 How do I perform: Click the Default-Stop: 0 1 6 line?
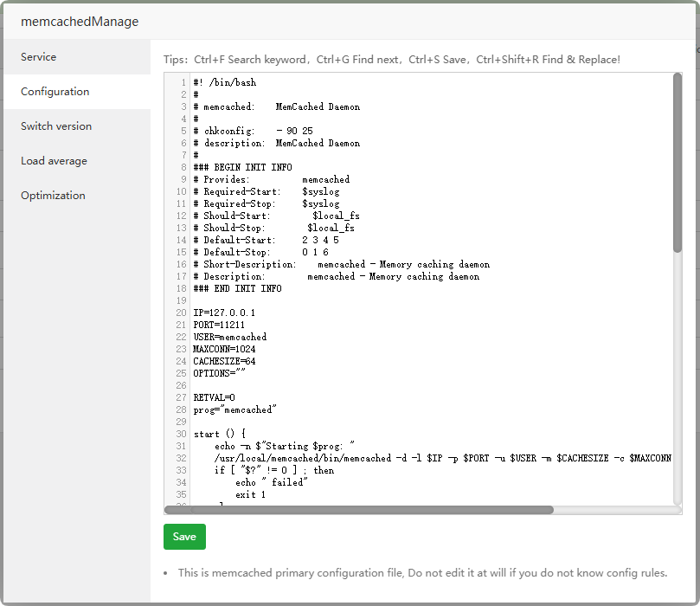tap(260, 252)
